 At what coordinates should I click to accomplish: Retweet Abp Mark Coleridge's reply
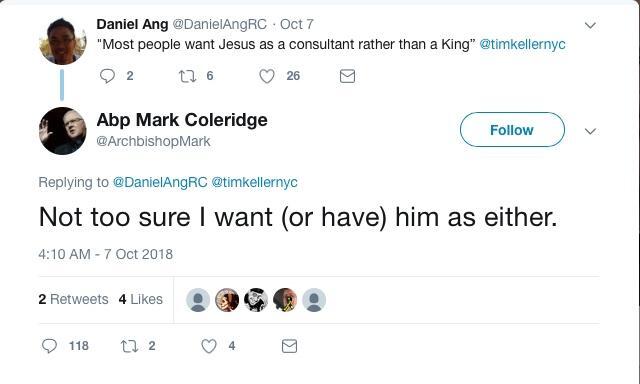[x=129, y=346]
